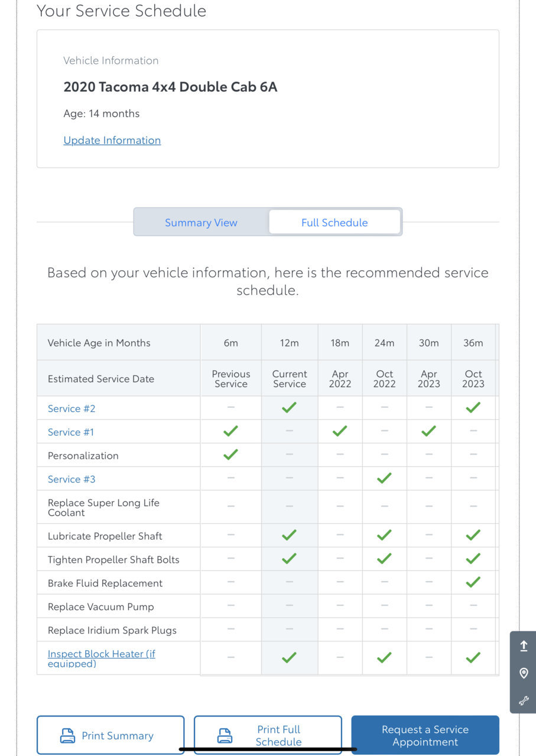Select the '36m' column header
Screen dimensions: 536x756
[473, 343]
